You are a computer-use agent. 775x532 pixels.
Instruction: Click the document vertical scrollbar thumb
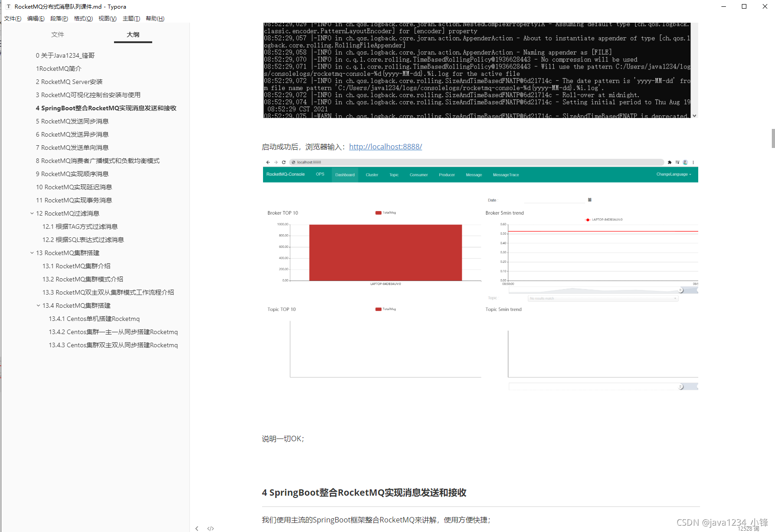(773, 138)
